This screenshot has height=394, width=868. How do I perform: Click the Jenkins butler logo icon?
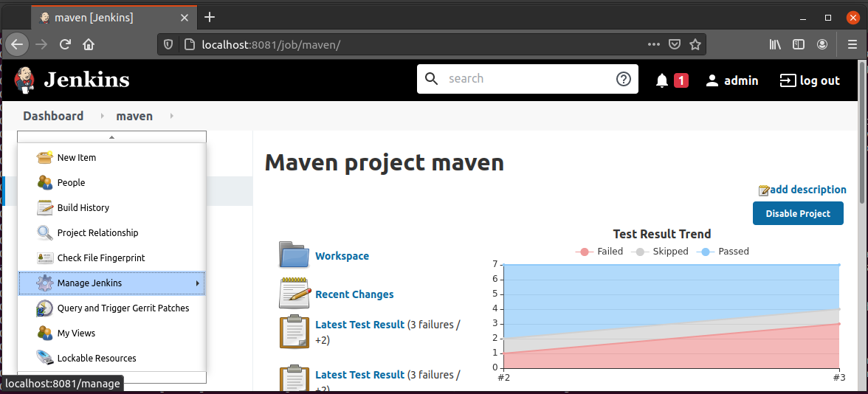pyautogui.click(x=24, y=79)
